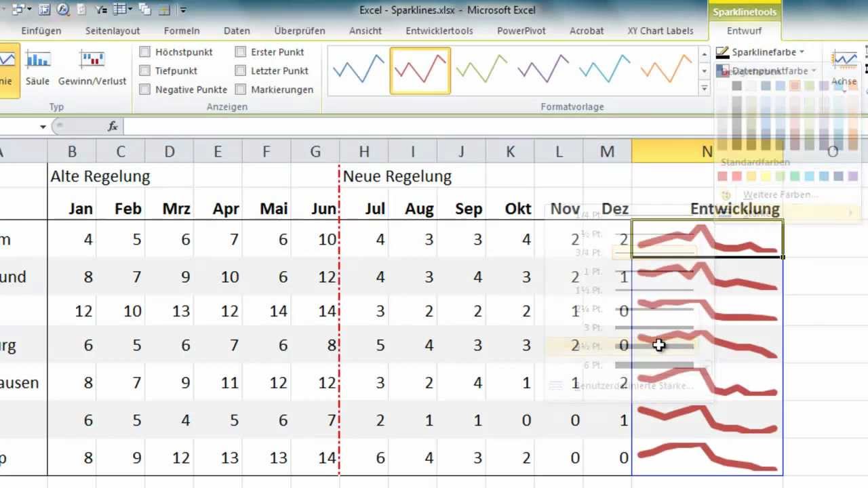Check the Letzter Punkt option
868x488 pixels.
[x=240, y=70]
